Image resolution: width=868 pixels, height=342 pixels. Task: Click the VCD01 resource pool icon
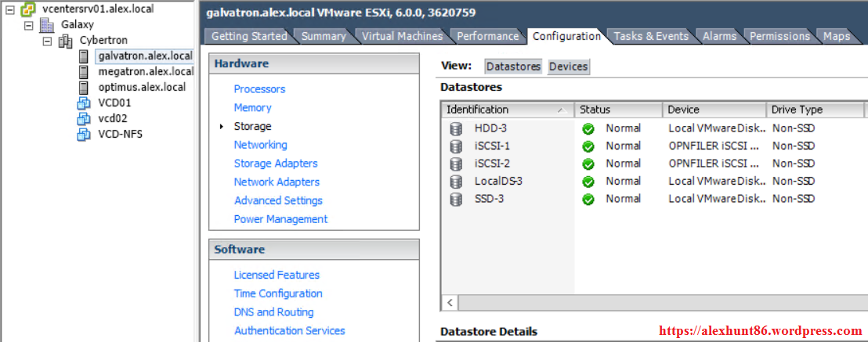point(84,103)
